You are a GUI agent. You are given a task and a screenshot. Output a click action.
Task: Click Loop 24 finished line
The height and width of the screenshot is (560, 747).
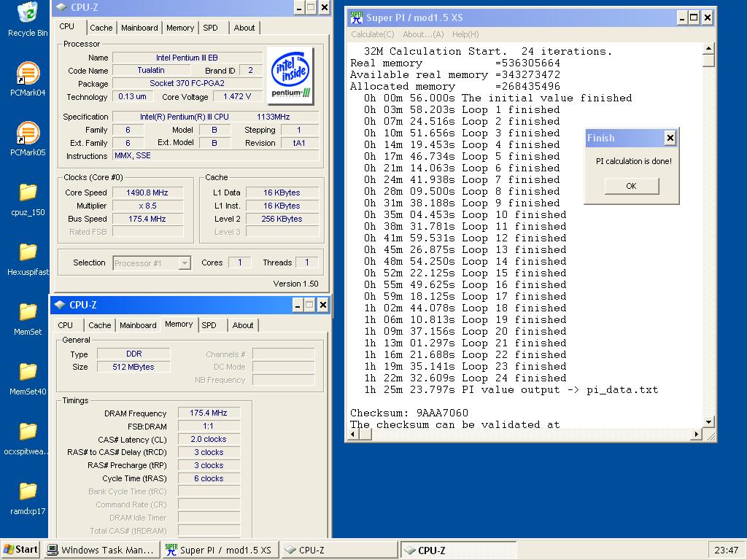pyautogui.click(x=465, y=378)
